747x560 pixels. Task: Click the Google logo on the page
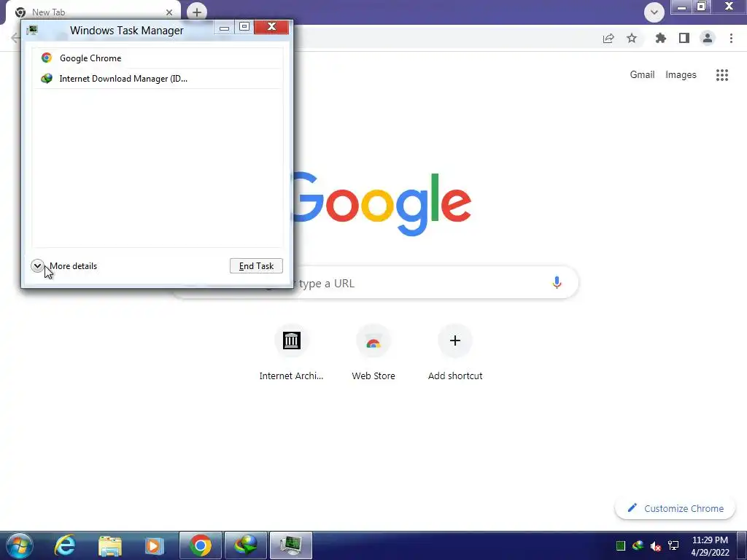[x=381, y=205]
